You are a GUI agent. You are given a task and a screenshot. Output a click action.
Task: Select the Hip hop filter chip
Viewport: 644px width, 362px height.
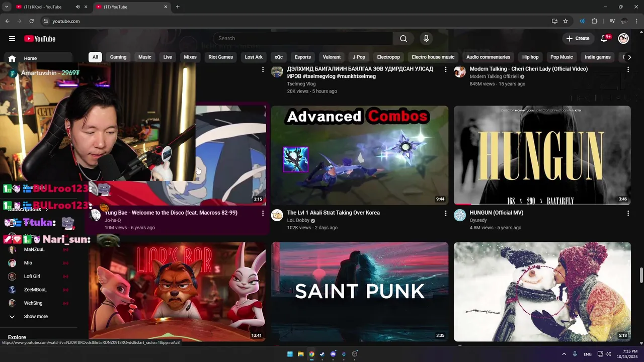coord(530,57)
